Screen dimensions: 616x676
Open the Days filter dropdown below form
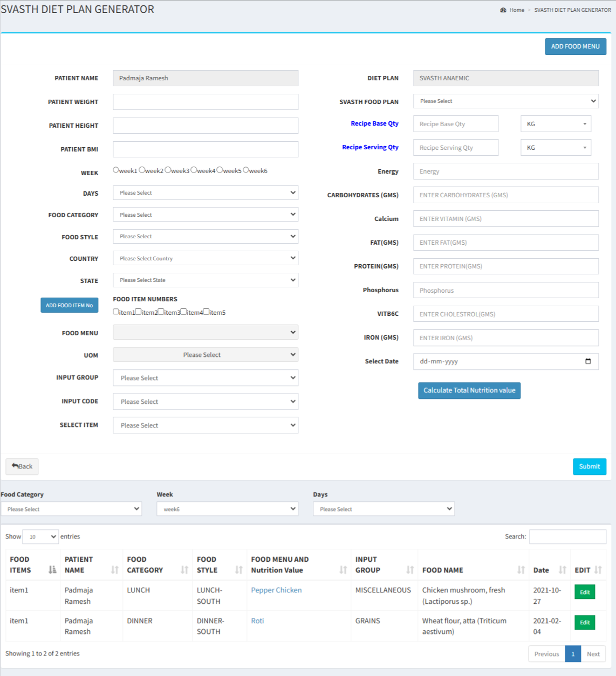pyautogui.click(x=384, y=509)
